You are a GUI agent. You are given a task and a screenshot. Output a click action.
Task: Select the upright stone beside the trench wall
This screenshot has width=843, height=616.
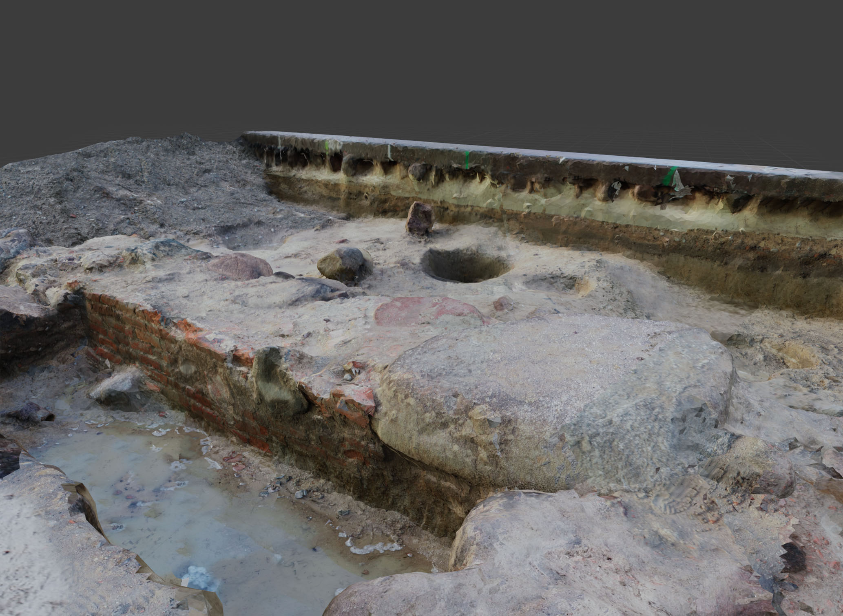click(x=420, y=219)
